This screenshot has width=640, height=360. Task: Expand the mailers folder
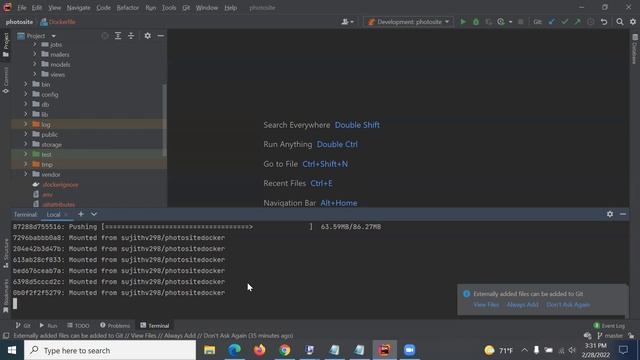point(34,54)
